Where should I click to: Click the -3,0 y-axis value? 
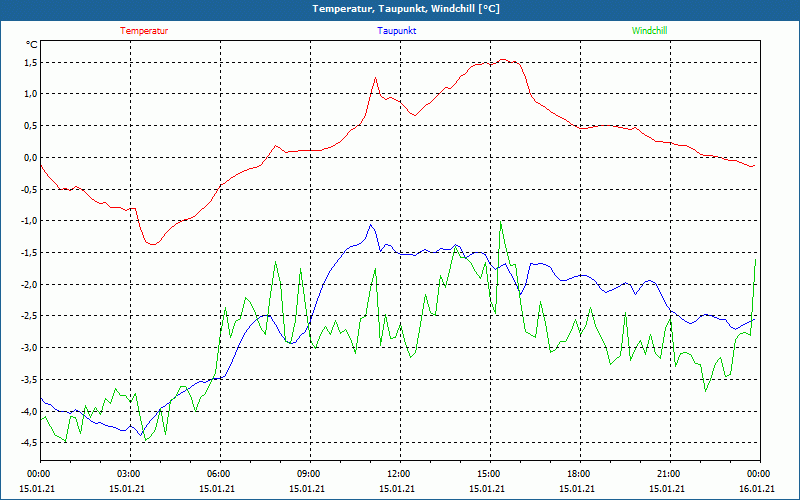(29, 348)
